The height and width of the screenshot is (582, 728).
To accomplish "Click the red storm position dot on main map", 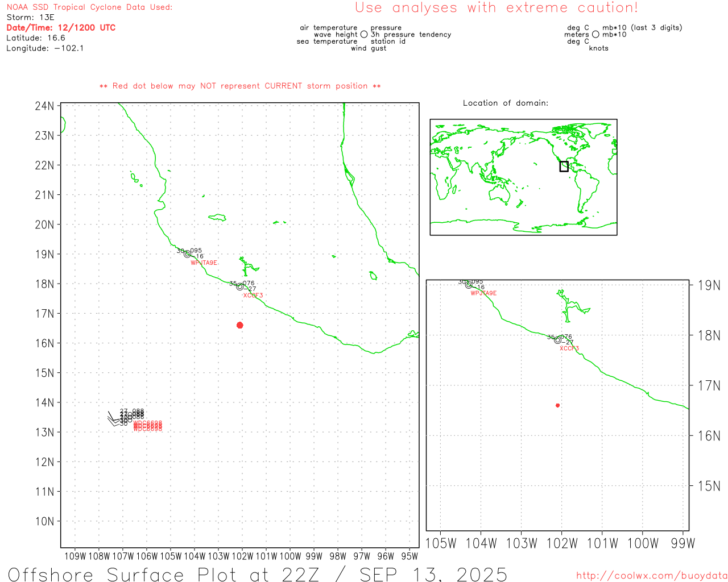I will click(x=239, y=325).
